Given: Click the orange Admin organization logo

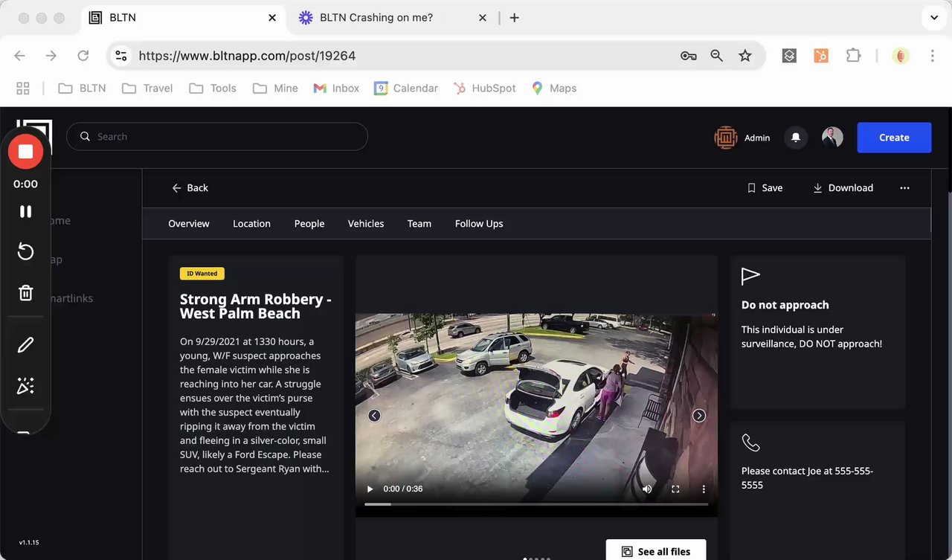Looking at the screenshot, I should [x=725, y=138].
